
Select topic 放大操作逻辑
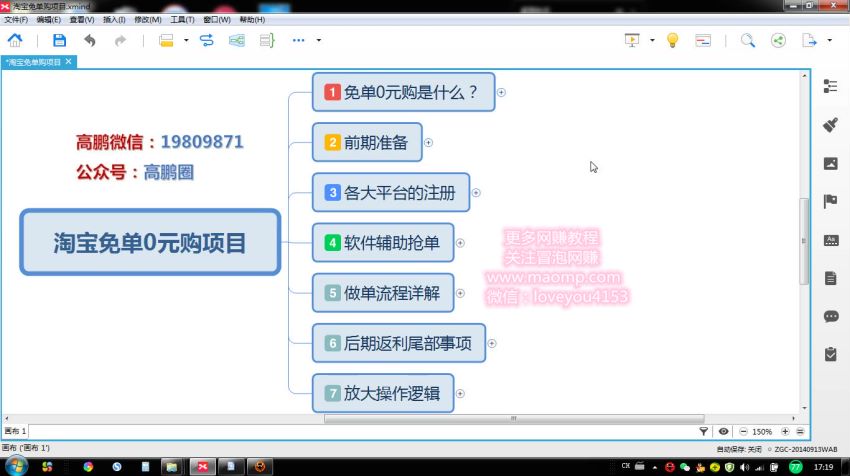383,393
